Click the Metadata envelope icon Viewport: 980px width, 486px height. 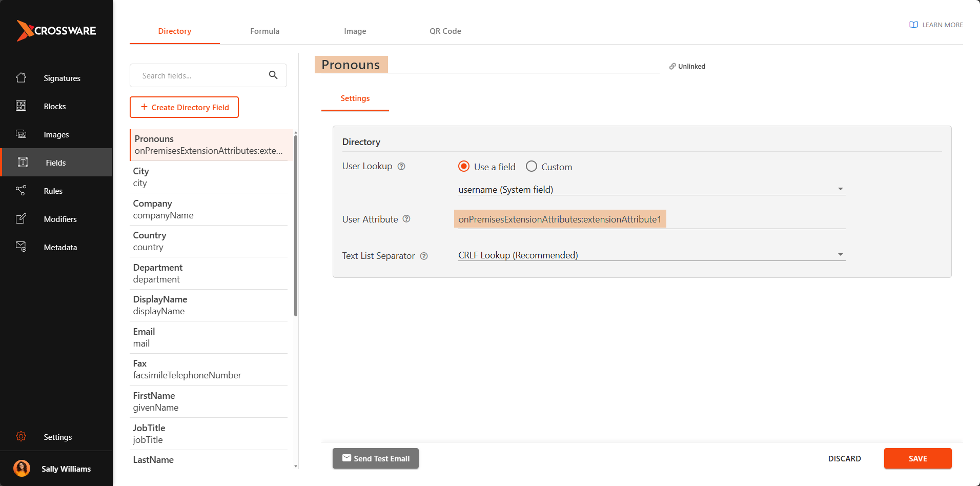tap(21, 247)
